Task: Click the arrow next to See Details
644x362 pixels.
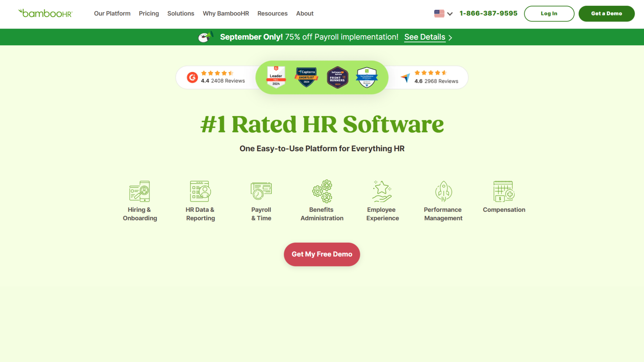Action: [450, 38]
